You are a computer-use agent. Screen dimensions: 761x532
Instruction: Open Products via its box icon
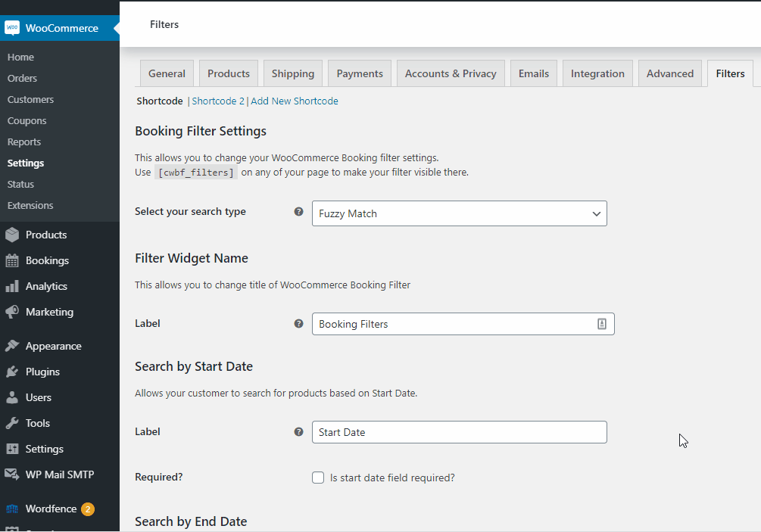[x=12, y=235]
